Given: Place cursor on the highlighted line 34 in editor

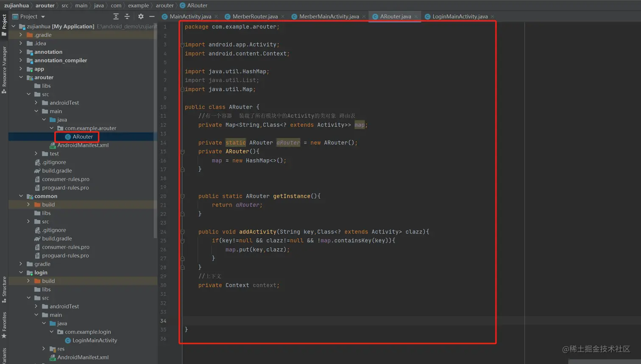Looking at the screenshot, I should pos(411,321).
